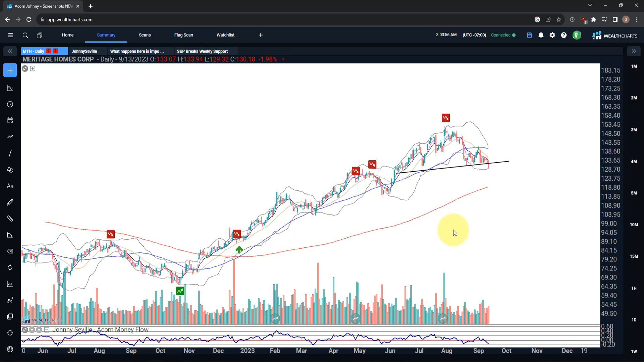Open notifications bell
The height and width of the screenshot is (362, 644).
tap(541, 35)
